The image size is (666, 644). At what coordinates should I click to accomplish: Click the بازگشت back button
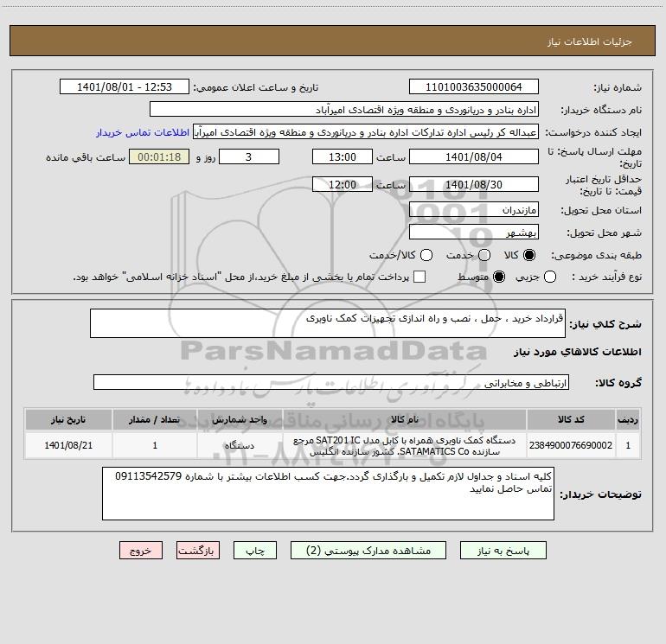pyautogui.click(x=198, y=551)
